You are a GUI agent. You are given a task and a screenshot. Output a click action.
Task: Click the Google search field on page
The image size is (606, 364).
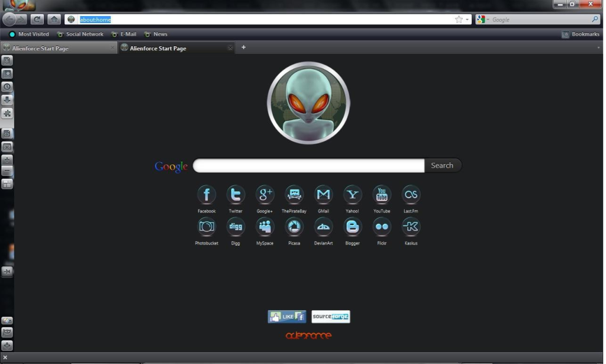point(308,166)
